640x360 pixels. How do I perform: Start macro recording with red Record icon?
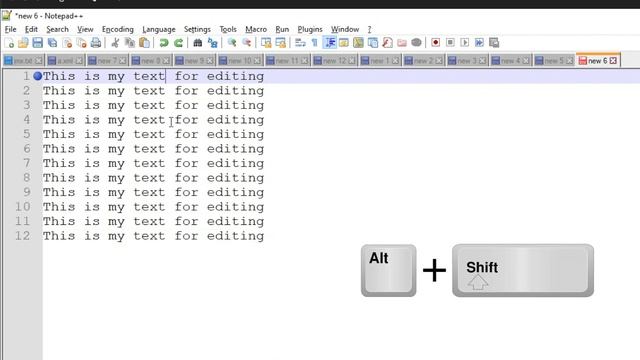tap(436, 42)
